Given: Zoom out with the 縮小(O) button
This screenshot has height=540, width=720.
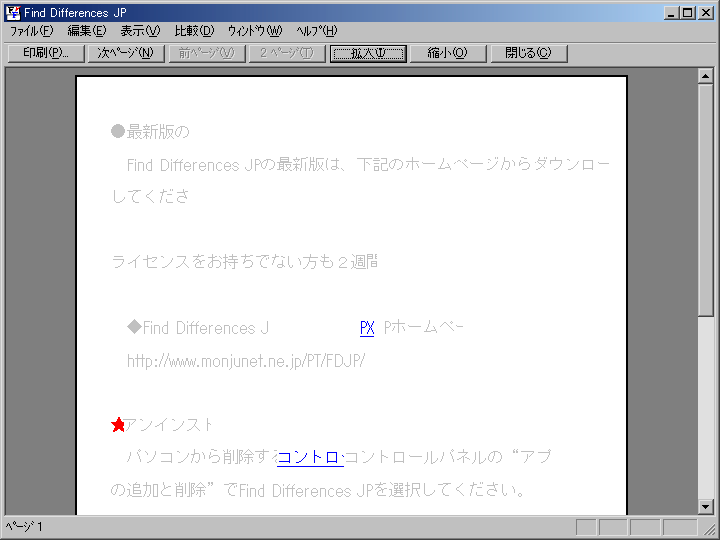Looking at the screenshot, I should point(448,53).
